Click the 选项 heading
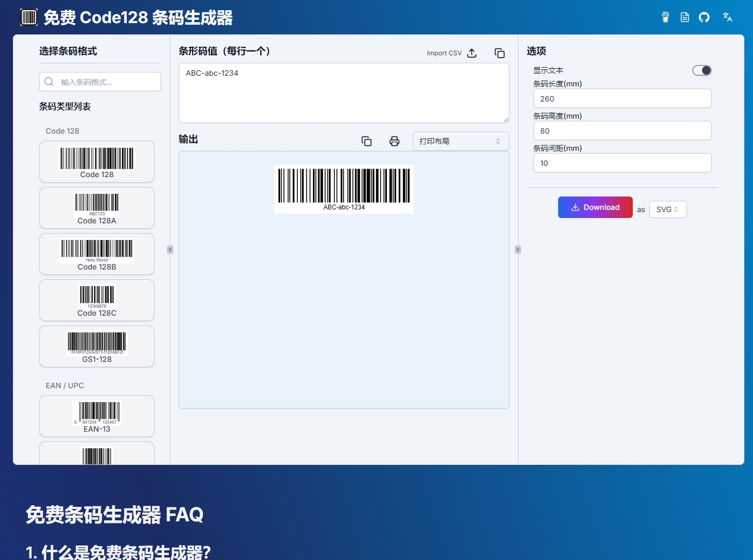This screenshot has height=560, width=753. [537, 51]
